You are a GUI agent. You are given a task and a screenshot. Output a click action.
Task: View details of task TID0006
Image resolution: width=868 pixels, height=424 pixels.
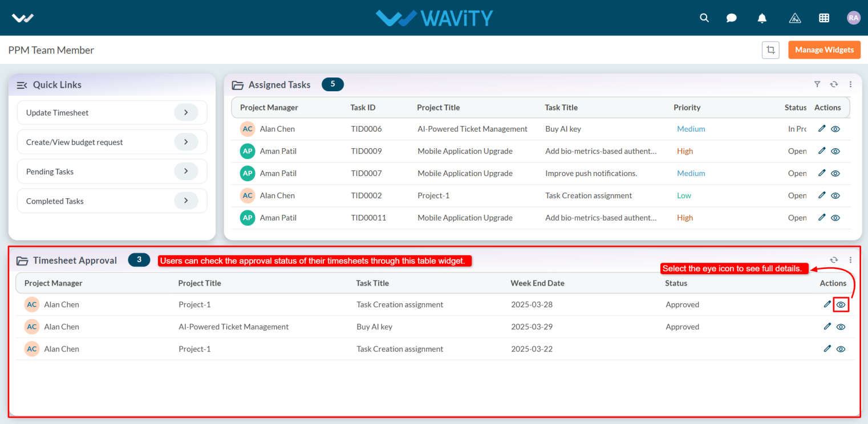tap(835, 129)
